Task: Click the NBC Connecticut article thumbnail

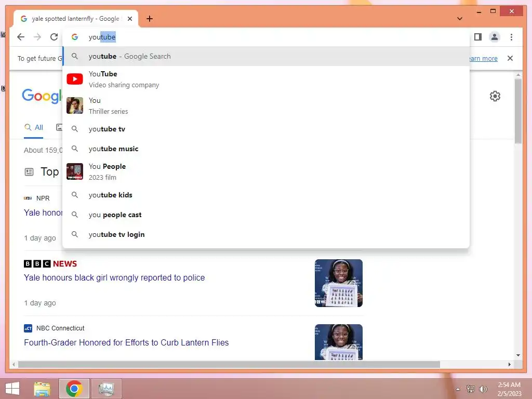Action: click(x=339, y=342)
